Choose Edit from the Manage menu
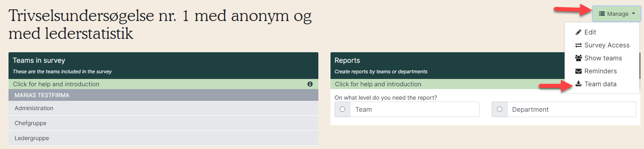This screenshot has width=644, height=149. tap(602, 32)
